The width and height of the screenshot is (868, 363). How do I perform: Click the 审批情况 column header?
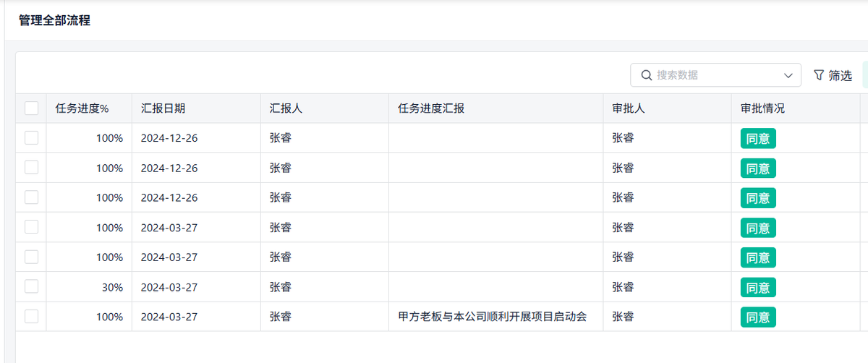(x=762, y=108)
